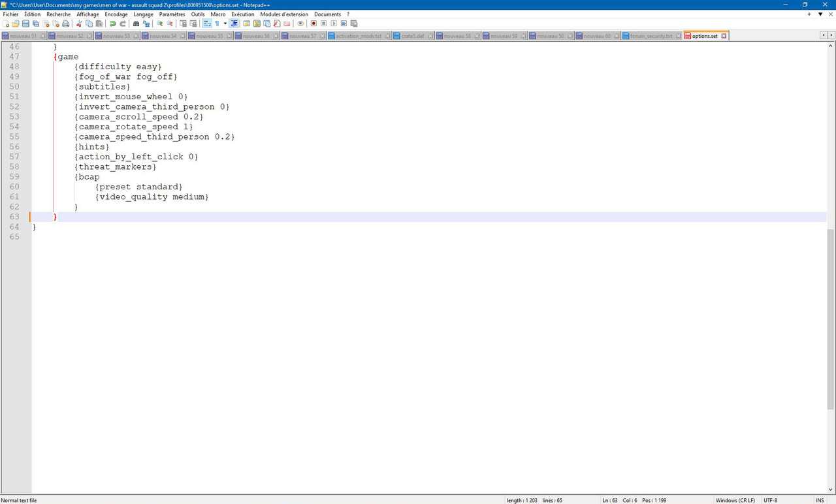The width and height of the screenshot is (836, 504).
Task: Close all documents with the Close All icon
Action: tap(56, 24)
